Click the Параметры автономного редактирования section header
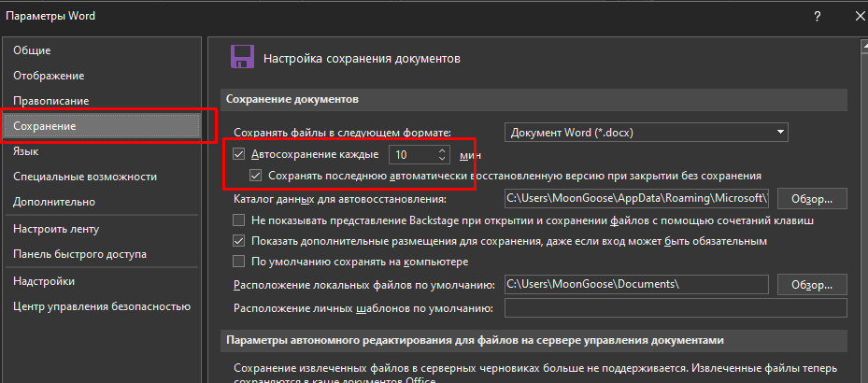The width and height of the screenshot is (868, 383). tap(534, 340)
